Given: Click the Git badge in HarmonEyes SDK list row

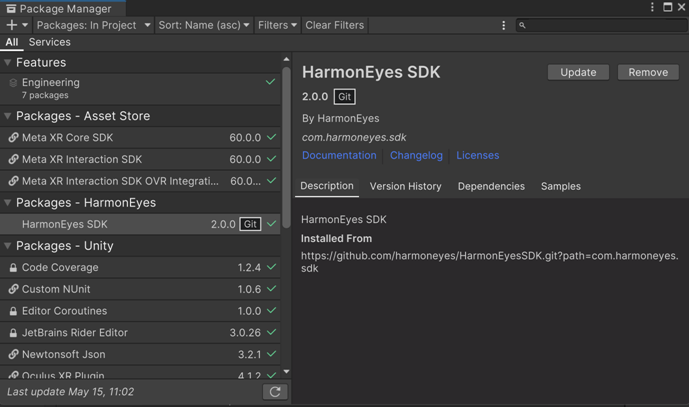Looking at the screenshot, I should point(250,224).
